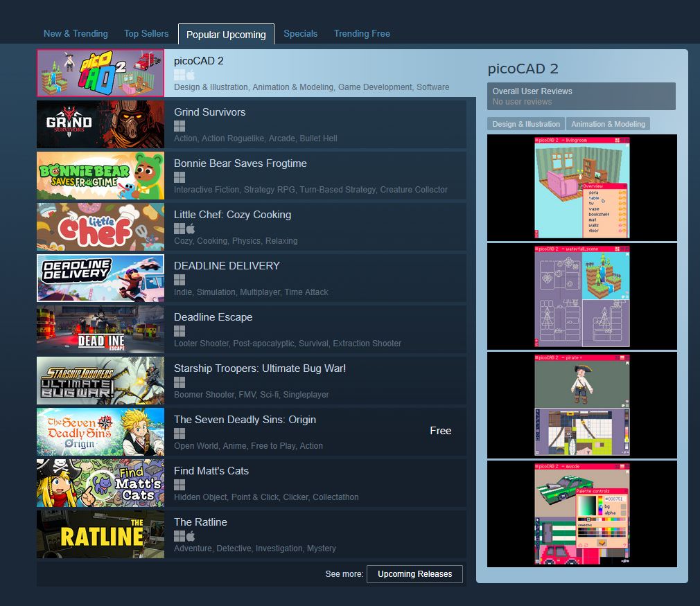Open the Deadline Escape title
Image resolution: width=700 pixels, height=606 pixels.
tap(213, 317)
